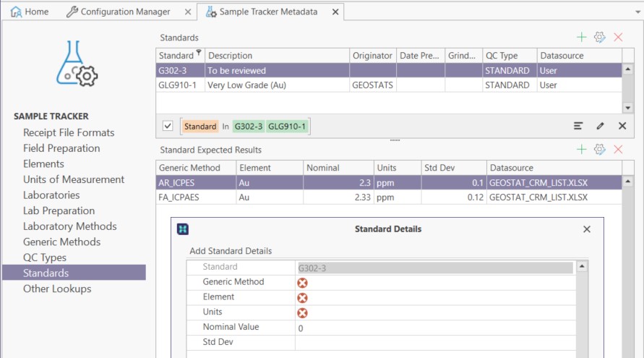
Task: Delete the selected Standard Expected Result
Action: coord(618,150)
